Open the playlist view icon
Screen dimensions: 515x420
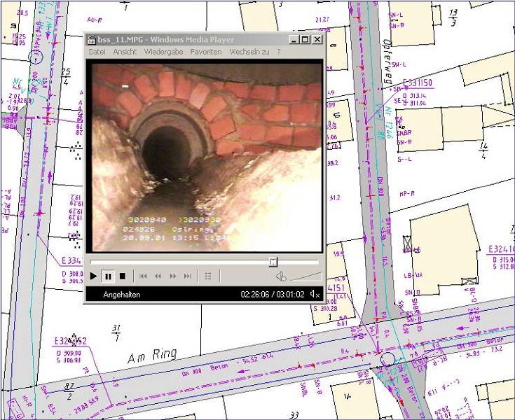coord(208,276)
